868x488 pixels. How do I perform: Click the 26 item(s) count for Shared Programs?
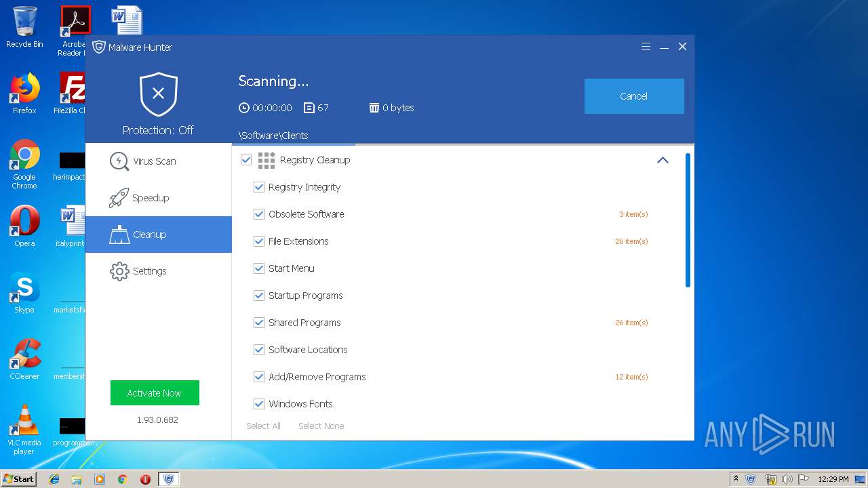631,323
